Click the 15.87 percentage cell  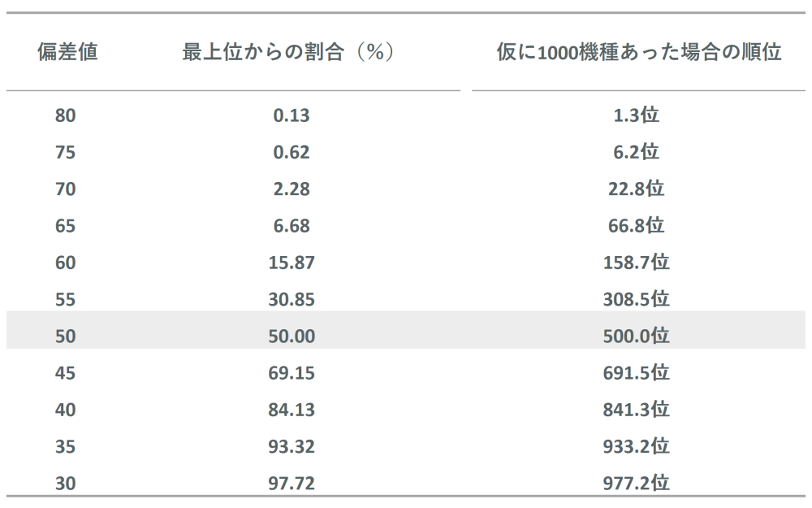point(292,263)
